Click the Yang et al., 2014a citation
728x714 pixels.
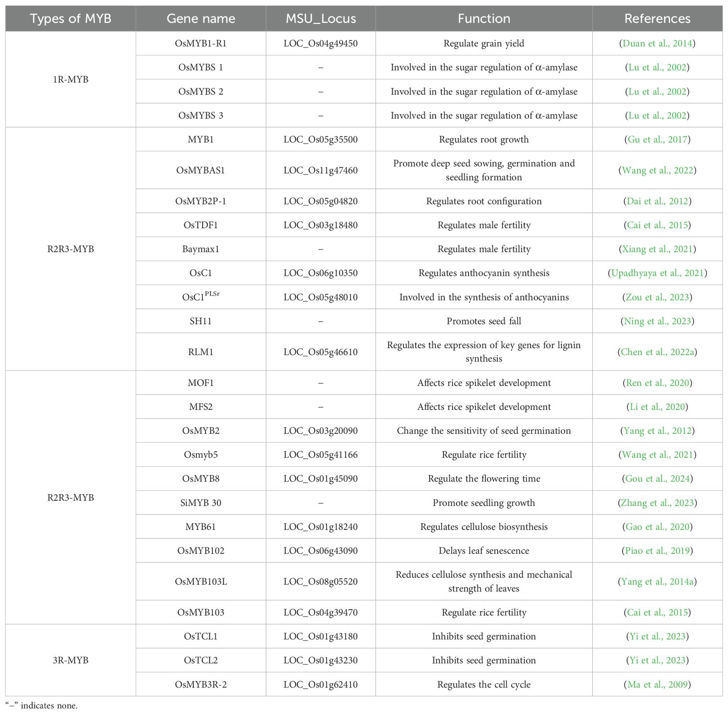pos(657,582)
